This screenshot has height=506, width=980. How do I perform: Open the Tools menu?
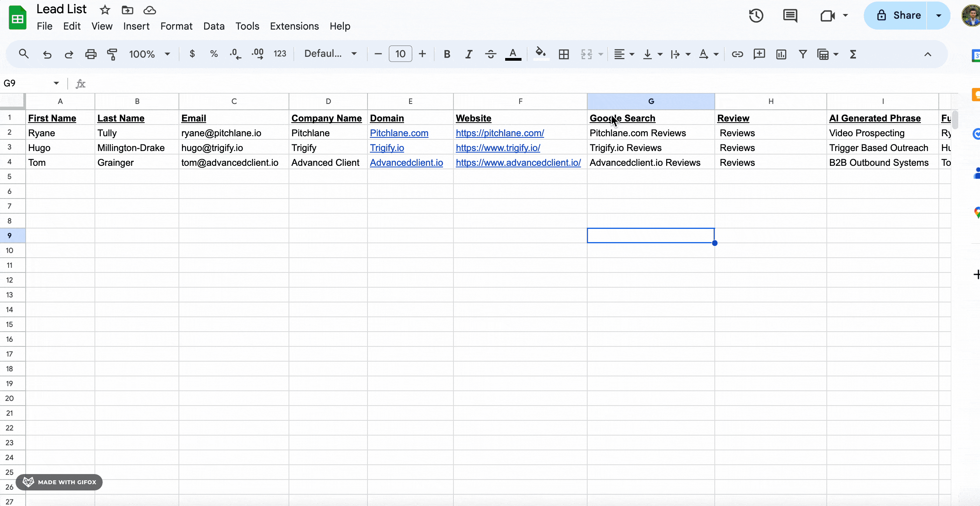click(x=247, y=26)
